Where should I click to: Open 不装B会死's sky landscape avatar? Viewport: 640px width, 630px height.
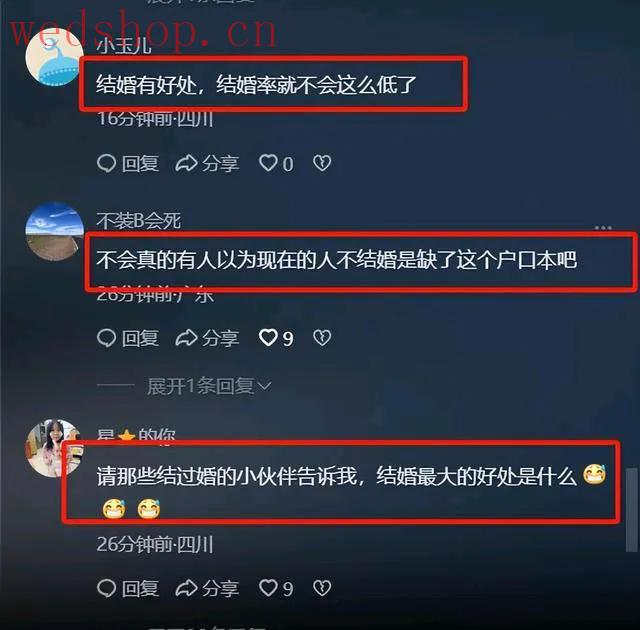click(54, 231)
